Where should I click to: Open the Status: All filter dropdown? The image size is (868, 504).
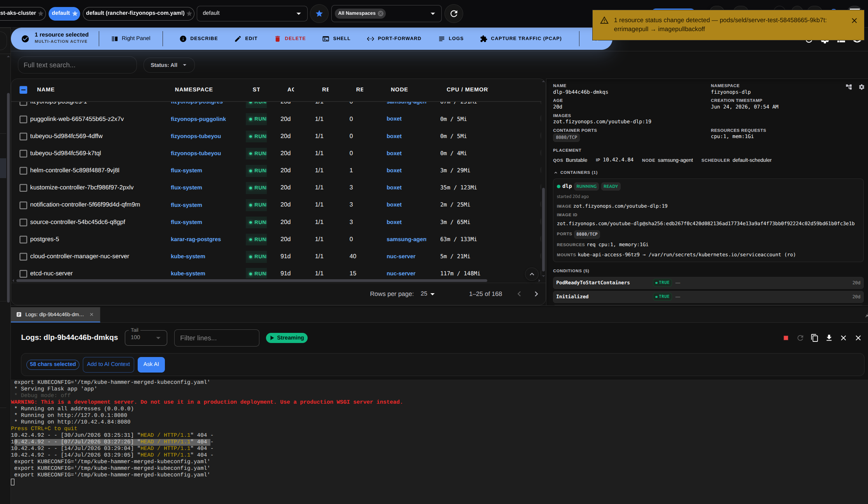click(x=169, y=65)
